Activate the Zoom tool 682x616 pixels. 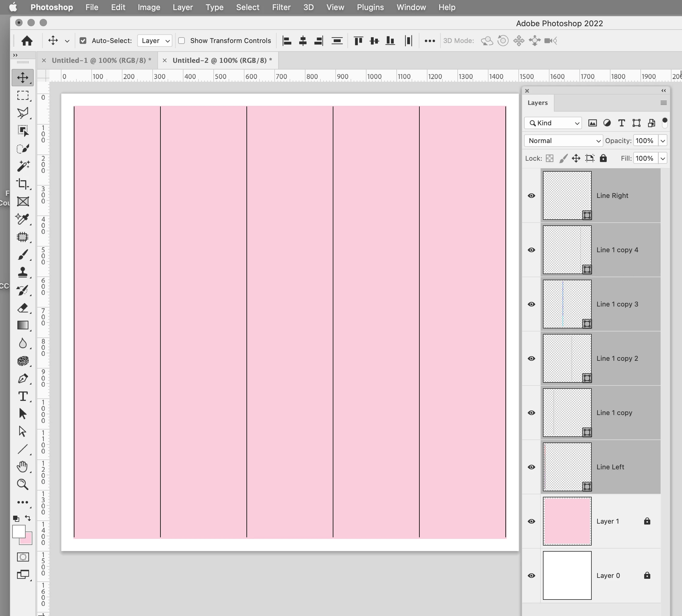pyautogui.click(x=23, y=484)
